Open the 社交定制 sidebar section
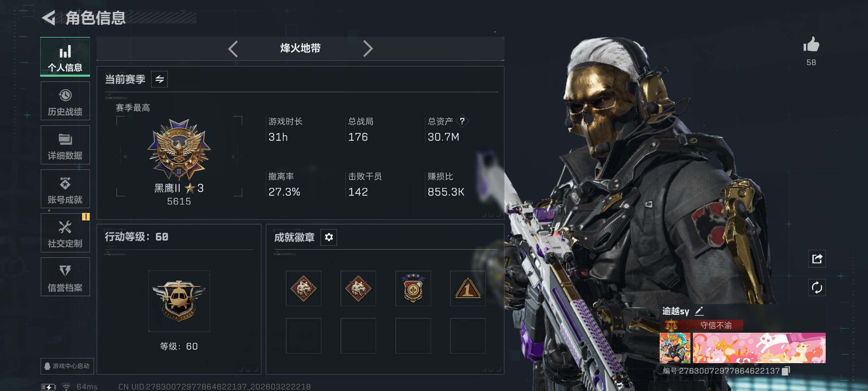 pos(65,233)
